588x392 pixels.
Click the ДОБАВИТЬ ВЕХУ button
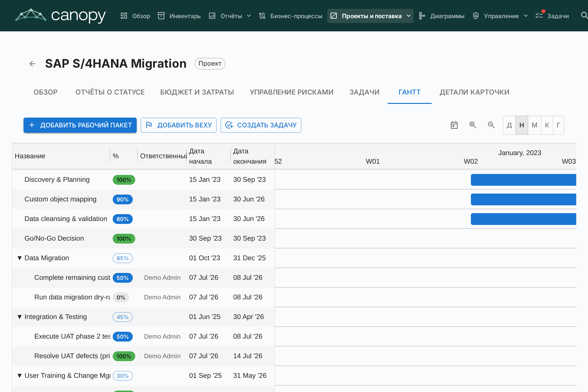click(x=179, y=125)
